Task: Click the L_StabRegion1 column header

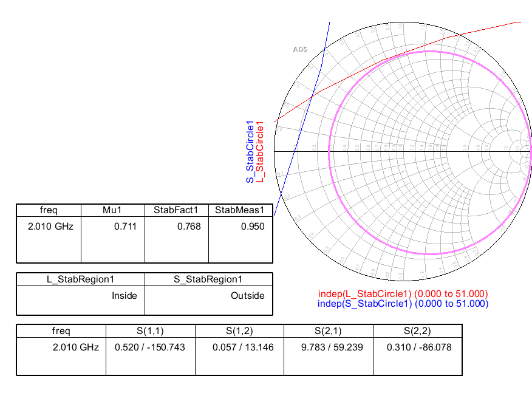Action: point(80,279)
